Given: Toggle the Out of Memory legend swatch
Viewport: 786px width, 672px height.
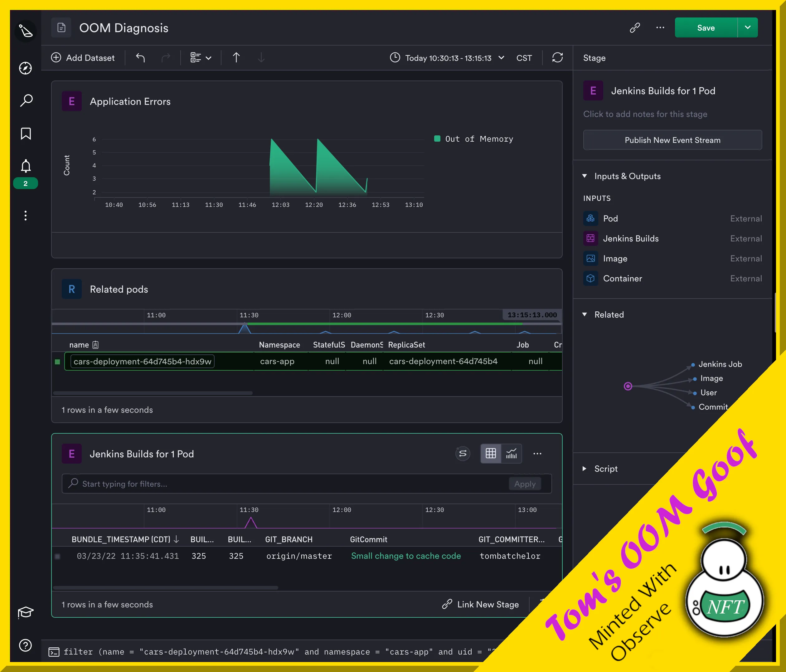Looking at the screenshot, I should coord(437,139).
